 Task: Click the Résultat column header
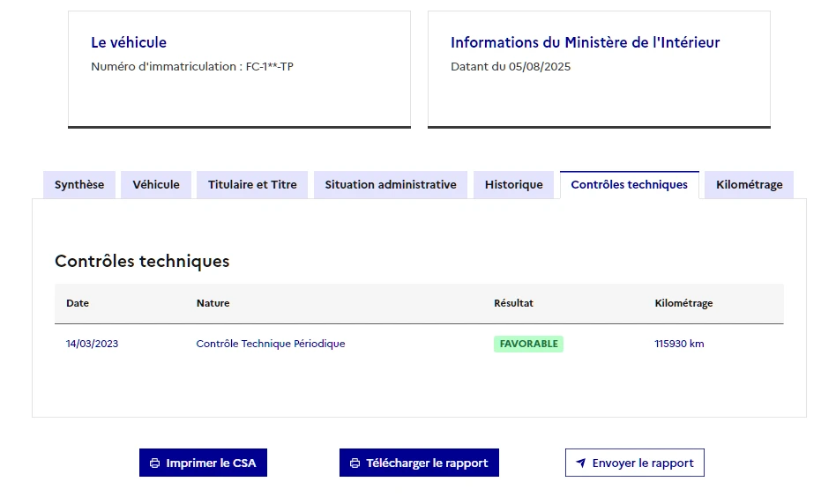(513, 303)
